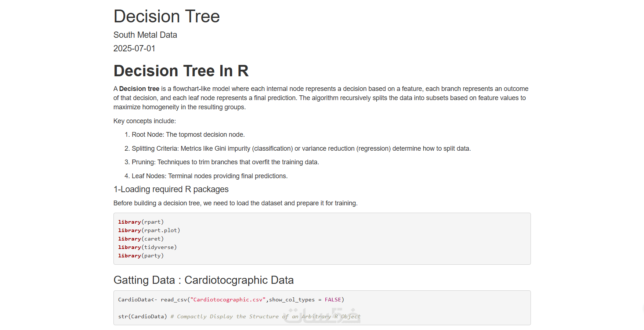Click the library(rpart.plot) code line
644x330 pixels.
pyautogui.click(x=149, y=230)
